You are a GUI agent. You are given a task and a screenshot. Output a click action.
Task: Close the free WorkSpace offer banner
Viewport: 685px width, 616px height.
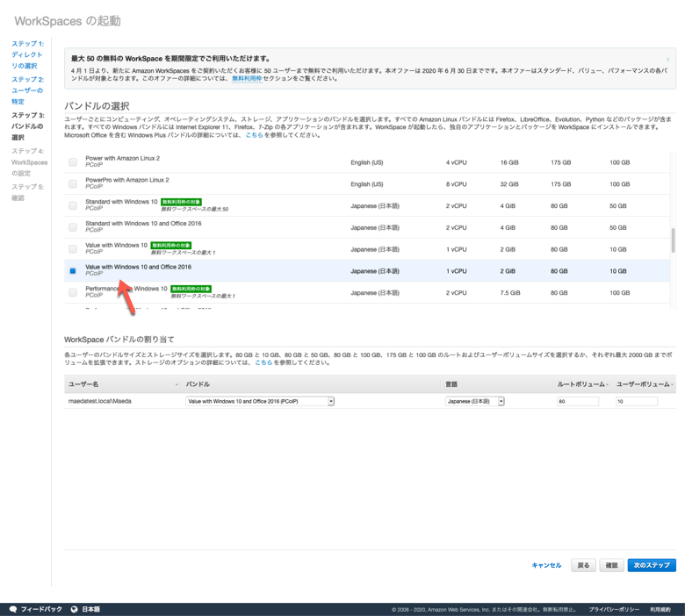point(667,60)
